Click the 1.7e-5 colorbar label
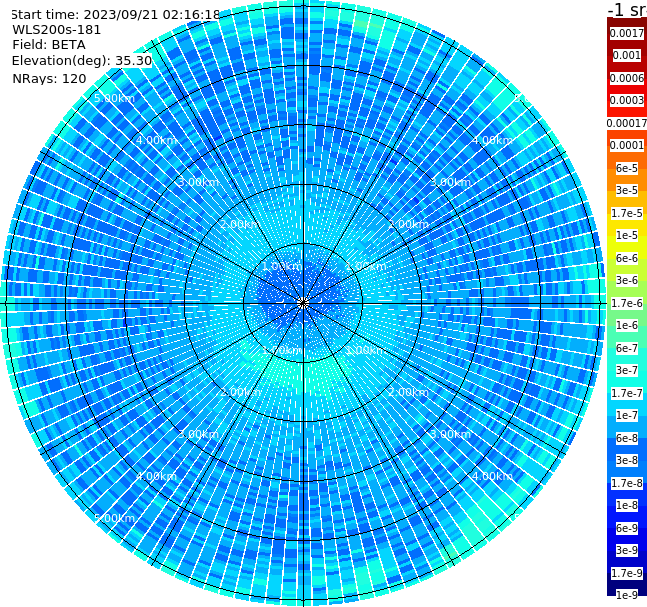 627,213
